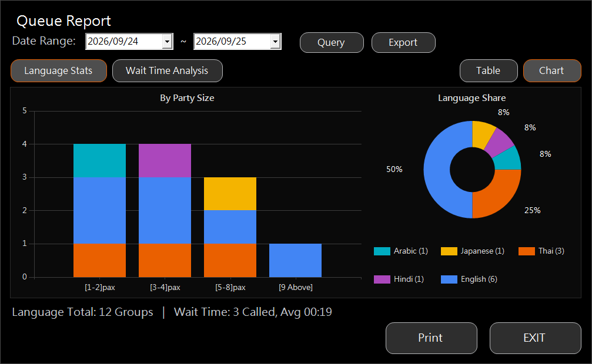Screen dimensions: 592x364
Task: Click the "English (6)" legend label
Action: tap(479, 279)
